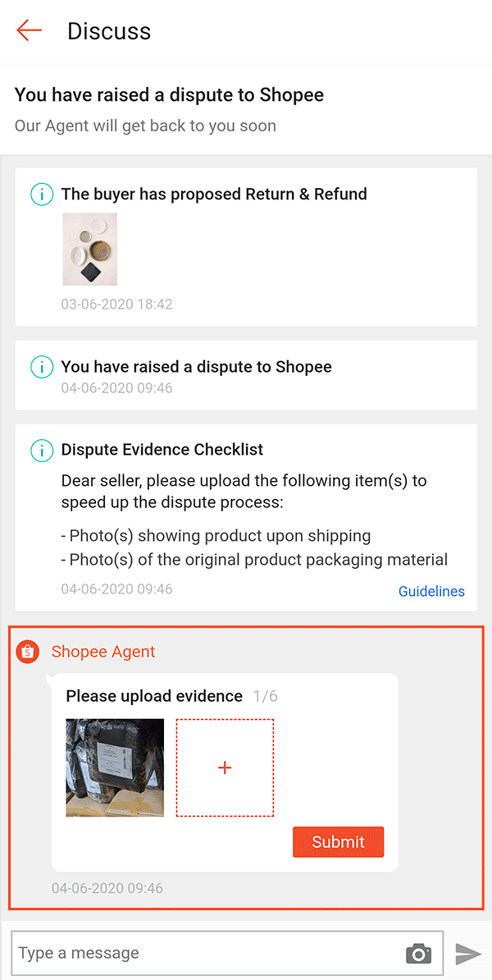Select the You have raised a dispute heading
Screen dimensions: 492x980
169,94
